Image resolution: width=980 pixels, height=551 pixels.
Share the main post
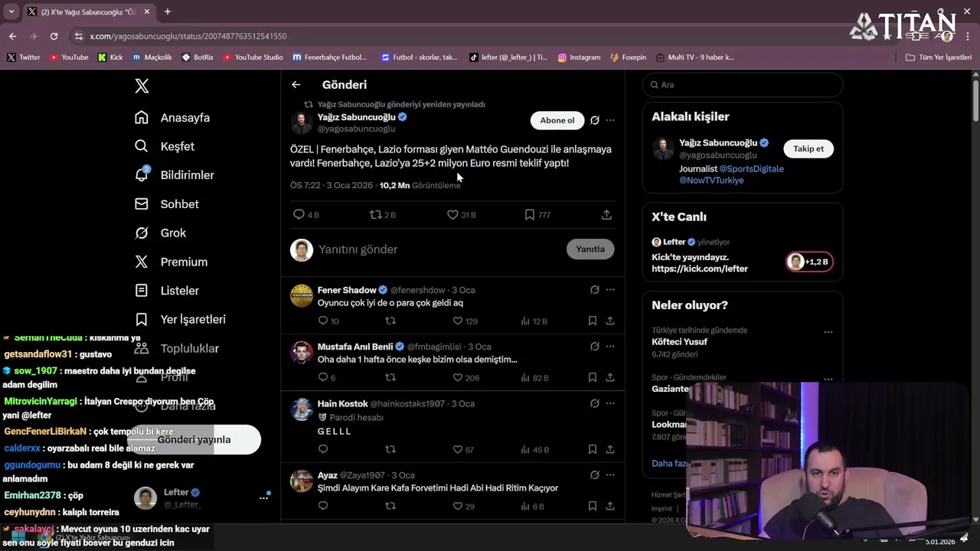[606, 215]
